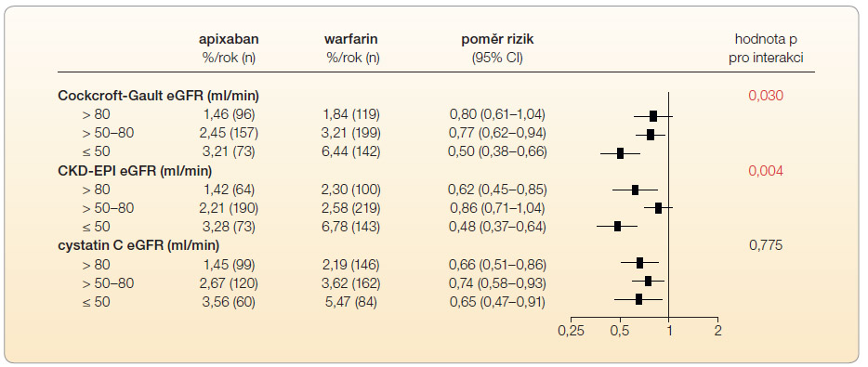The height and width of the screenshot is (367, 868).
Task: Click forest plot marker for 0,80 ratio
Action: (653, 116)
